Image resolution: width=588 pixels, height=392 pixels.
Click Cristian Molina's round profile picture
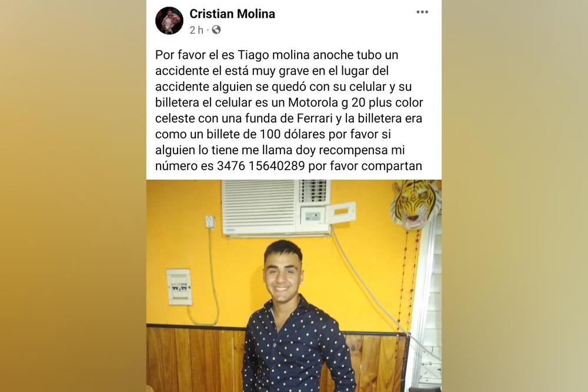point(169,21)
